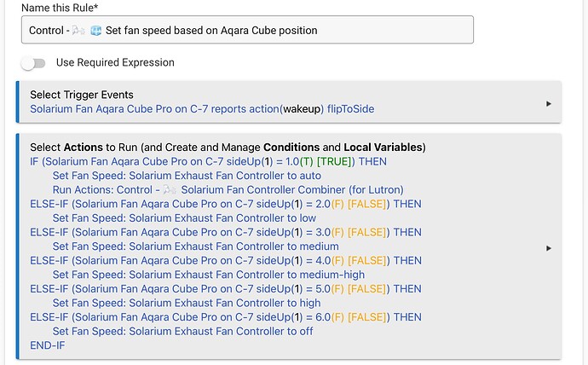Image resolution: width=588 pixels, height=365 pixels.
Task: Toggle the Use Required Expression switch
Action: pos(33,63)
